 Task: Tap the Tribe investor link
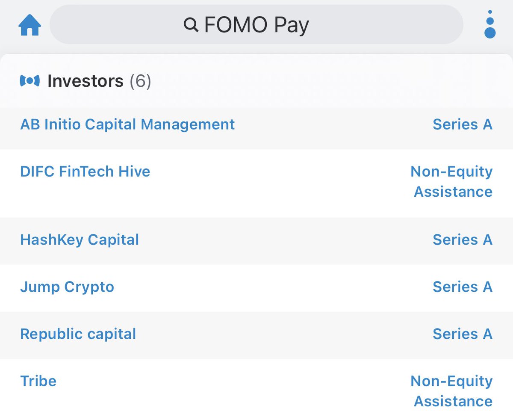(38, 381)
